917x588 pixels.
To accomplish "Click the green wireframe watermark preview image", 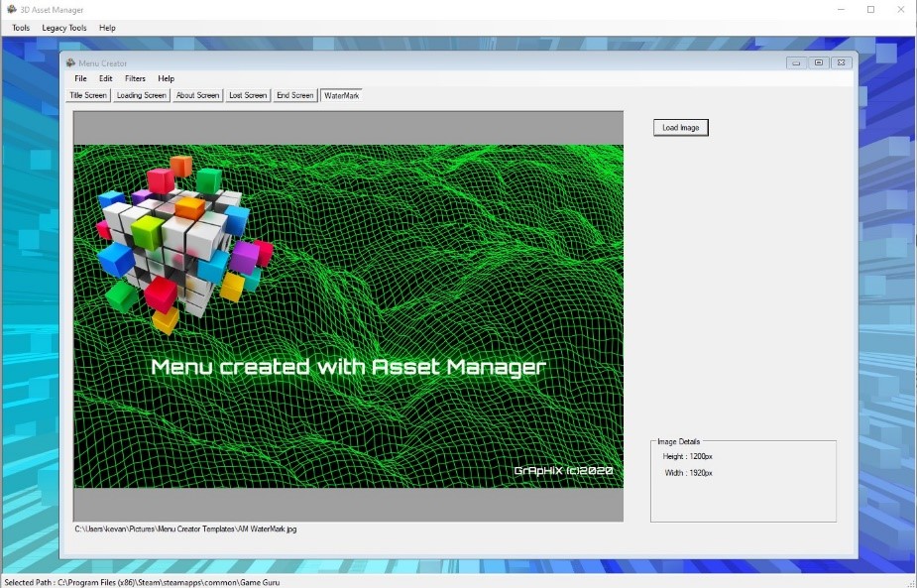I will click(x=348, y=316).
